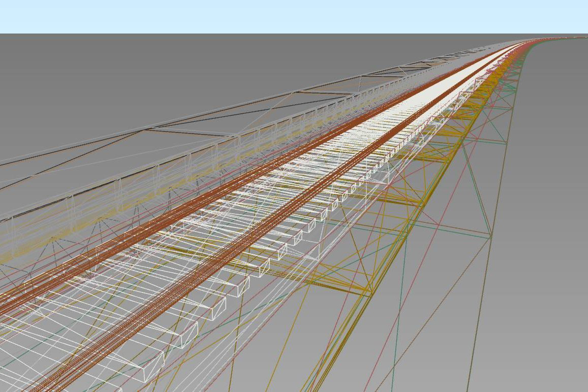The height and width of the screenshot is (392, 588).
Task: Click the light blue sky area
Action: [x=294, y=16]
